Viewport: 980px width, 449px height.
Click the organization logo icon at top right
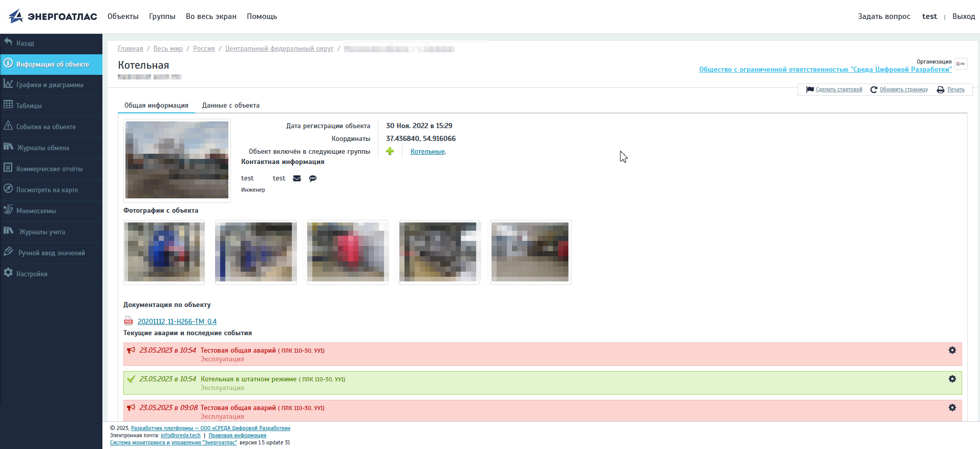coord(961,64)
